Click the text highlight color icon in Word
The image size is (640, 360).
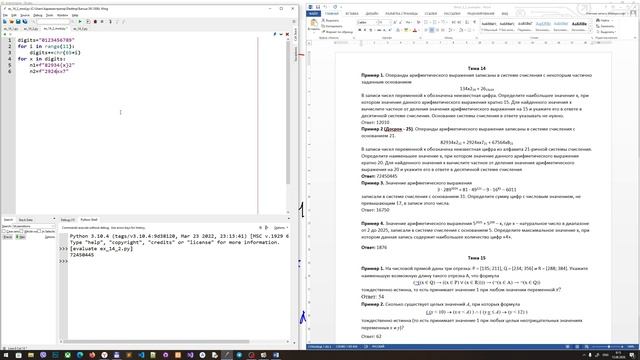pos(406,30)
